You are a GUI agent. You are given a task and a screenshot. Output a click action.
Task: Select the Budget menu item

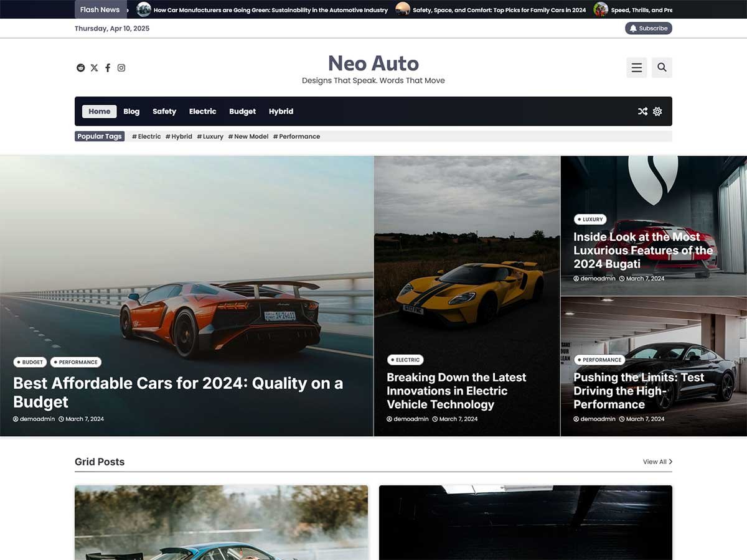tap(243, 111)
